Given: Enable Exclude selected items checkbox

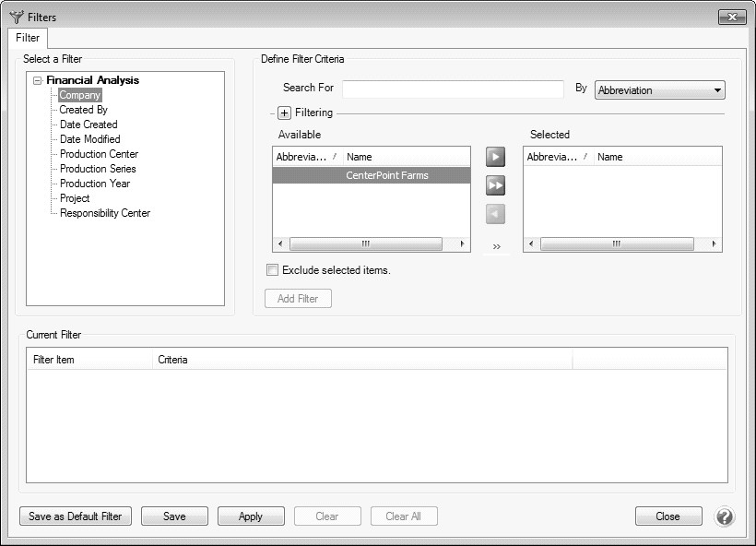Looking at the screenshot, I should tap(272, 270).
